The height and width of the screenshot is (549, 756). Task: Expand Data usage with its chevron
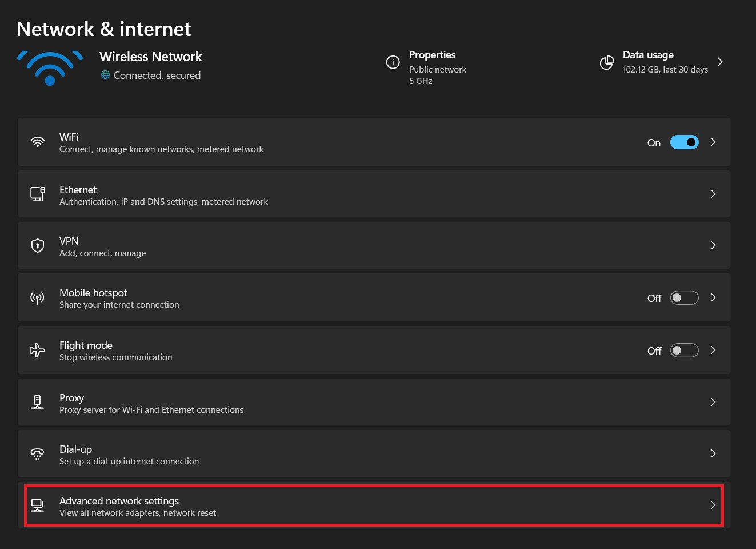coord(720,62)
